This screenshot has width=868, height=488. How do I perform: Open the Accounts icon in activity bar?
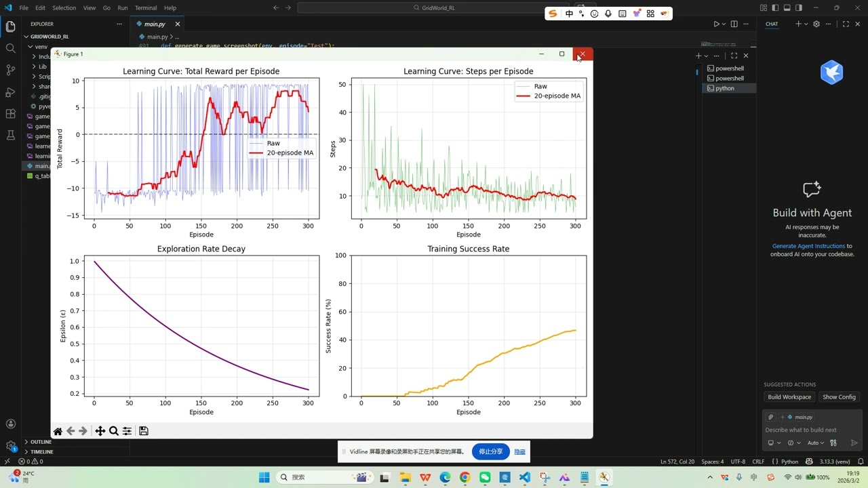(10, 424)
